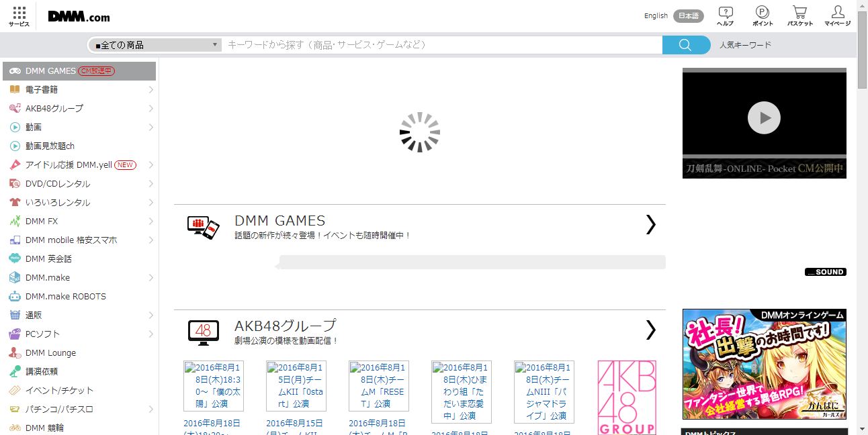Click the 講演依頼 speaker icon
Viewport: 868px width, 435px height.
pos(15,371)
